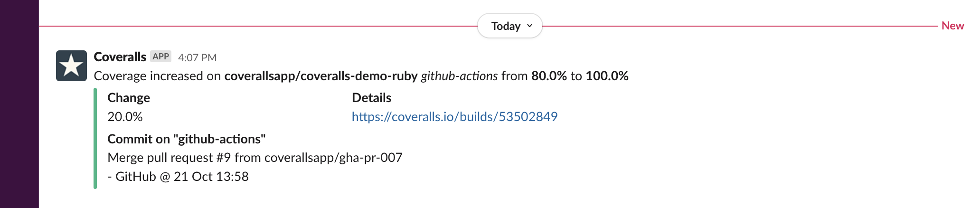
Task: Open the coveralls.io builds link
Action: [454, 117]
